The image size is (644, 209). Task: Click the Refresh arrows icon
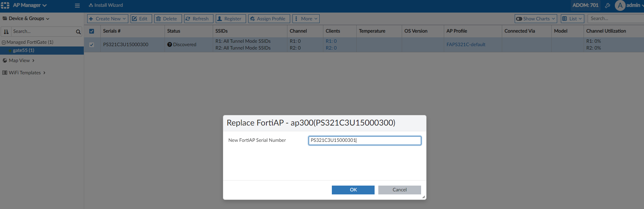click(188, 19)
